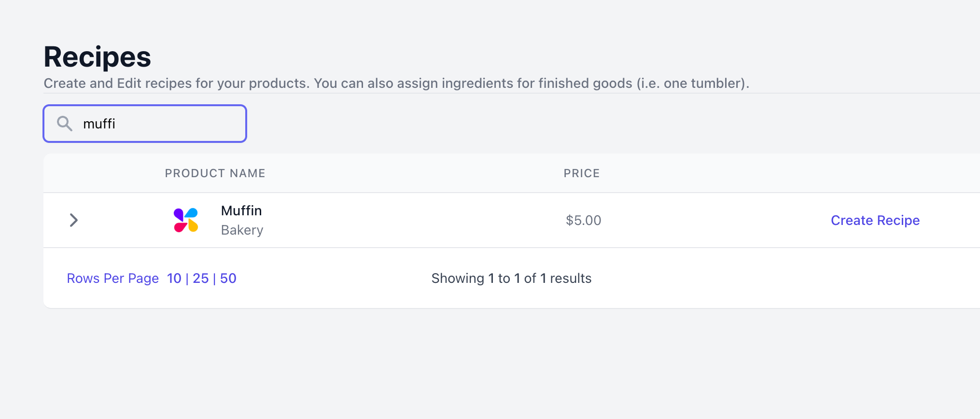The height and width of the screenshot is (419, 980).
Task: Click the empty header cell above the row chevron
Action: click(x=73, y=173)
